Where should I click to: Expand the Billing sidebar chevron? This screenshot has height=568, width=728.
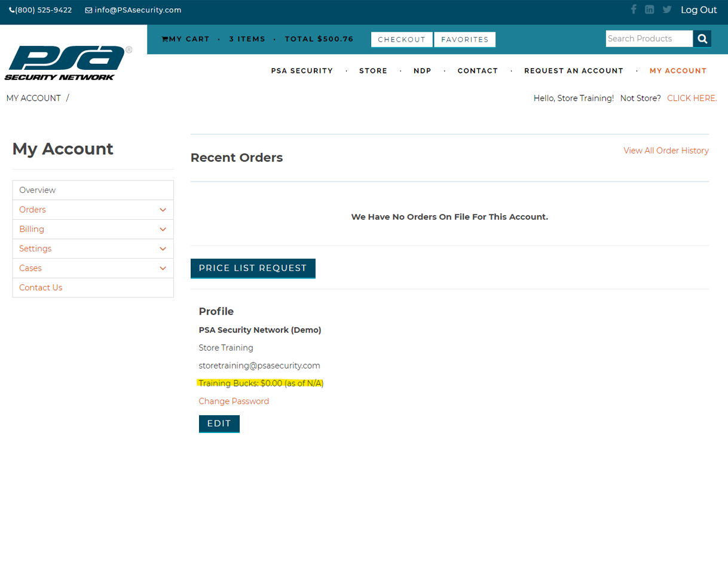(x=163, y=229)
